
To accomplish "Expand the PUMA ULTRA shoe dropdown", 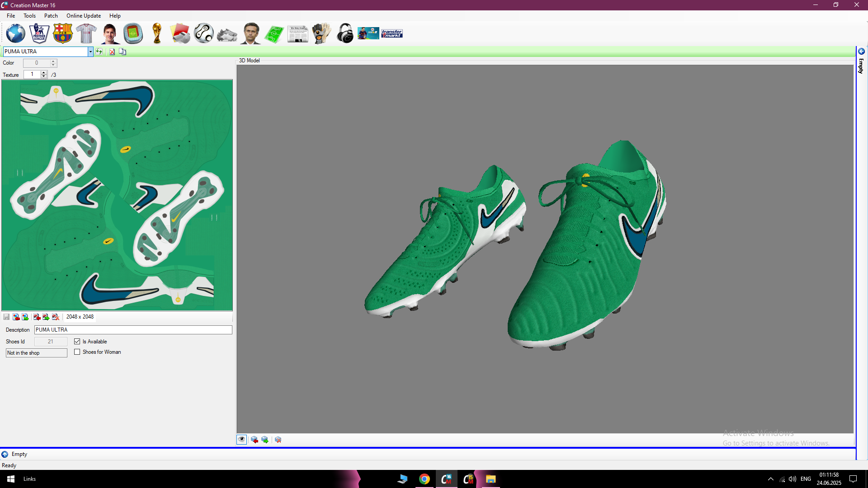I will pyautogui.click(x=90, y=52).
